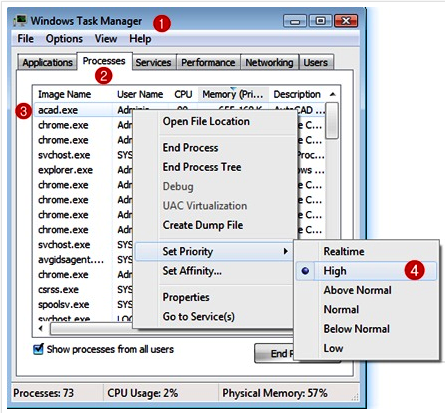Click the Physical Memory: 57% status entry
This screenshot has width=445, height=413.
click(x=275, y=393)
